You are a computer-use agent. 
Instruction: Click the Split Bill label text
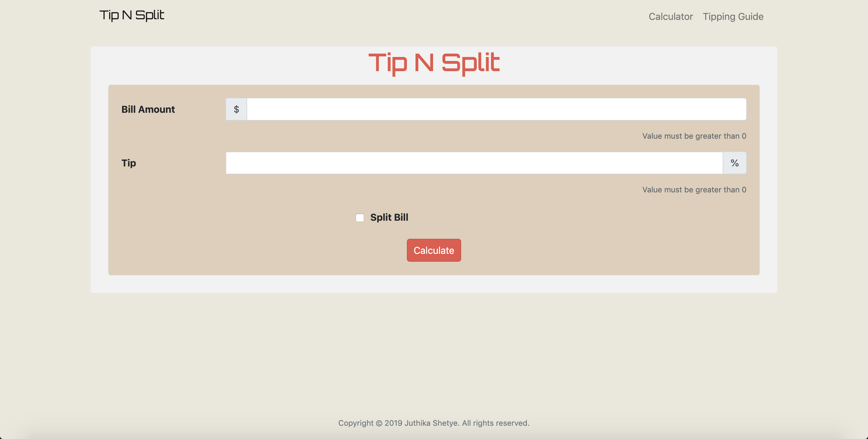tap(389, 217)
